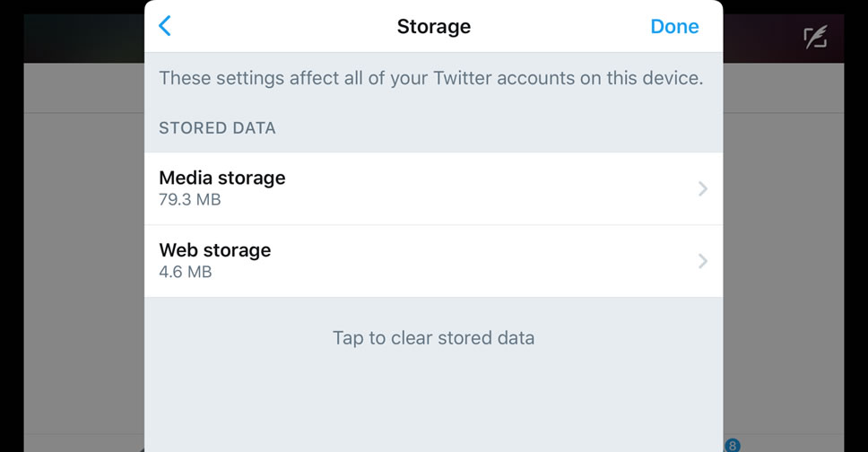The width and height of the screenshot is (868, 452).
Task: Open the compose tweet feather icon
Action: pos(814,37)
